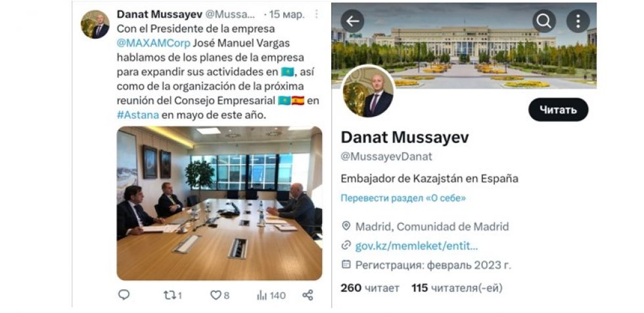Click the small tweet author avatar
Screen dimensions: 644x313
click(95, 24)
